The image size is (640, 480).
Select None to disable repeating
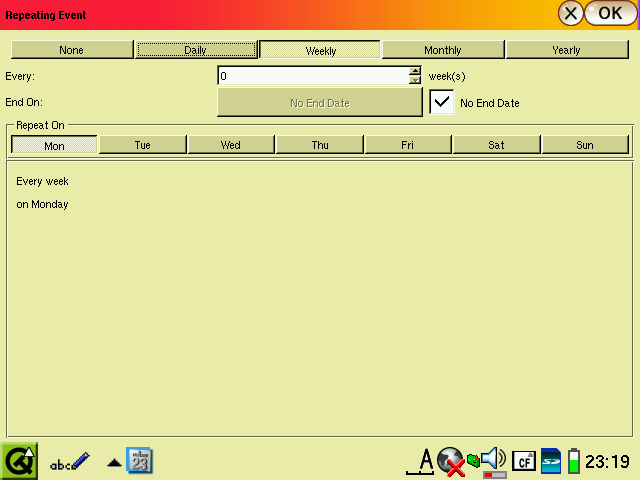point(72,50)
